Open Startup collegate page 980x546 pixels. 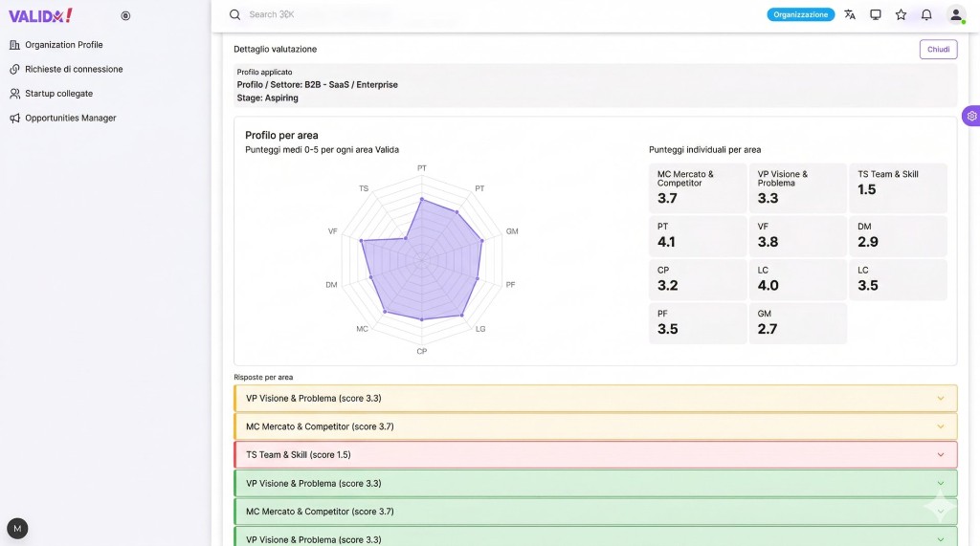coord(58,94)
